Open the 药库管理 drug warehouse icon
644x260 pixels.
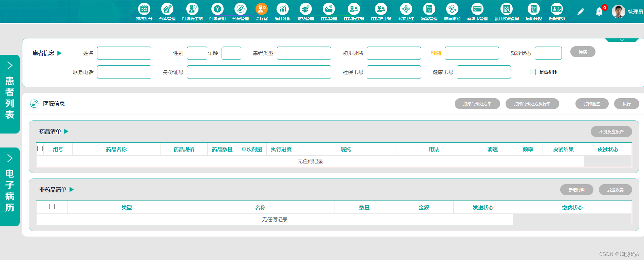coord(167,9)
